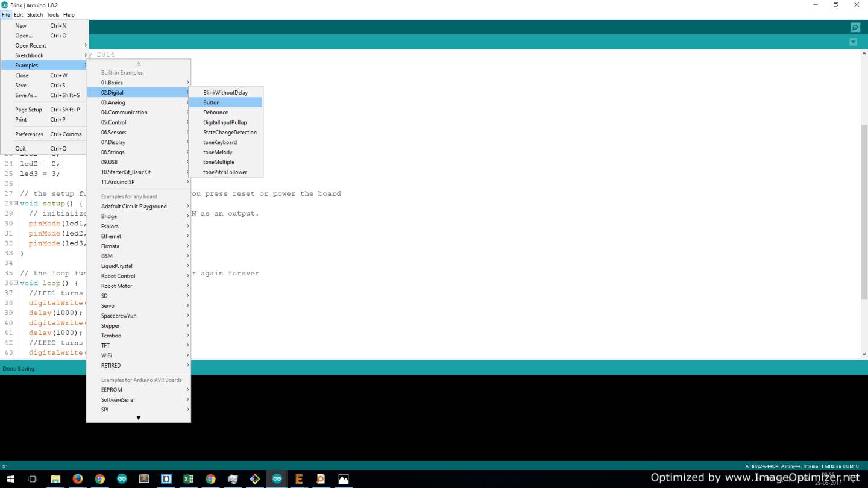The height and width of the screenshot is (488, 868).
Task: Open the Debounce example sketch
Action: (226, 112)
